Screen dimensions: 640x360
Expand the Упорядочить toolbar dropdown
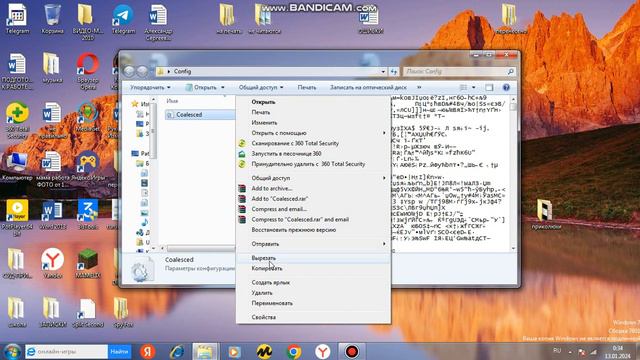tap(150, 87)
